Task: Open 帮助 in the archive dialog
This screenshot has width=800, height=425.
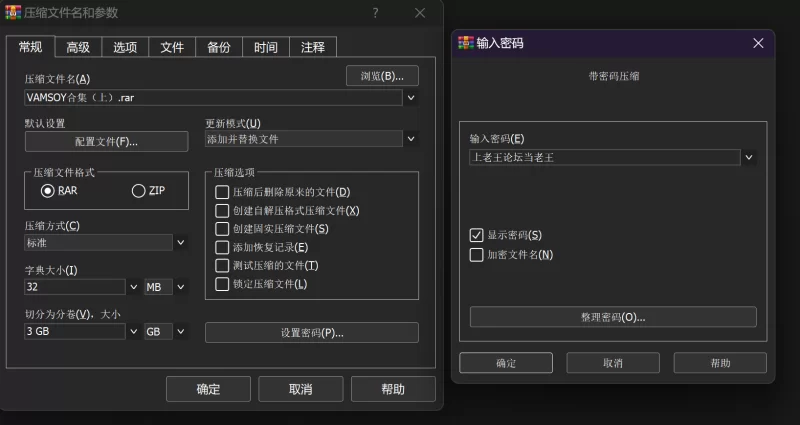Action: [393, 389]
